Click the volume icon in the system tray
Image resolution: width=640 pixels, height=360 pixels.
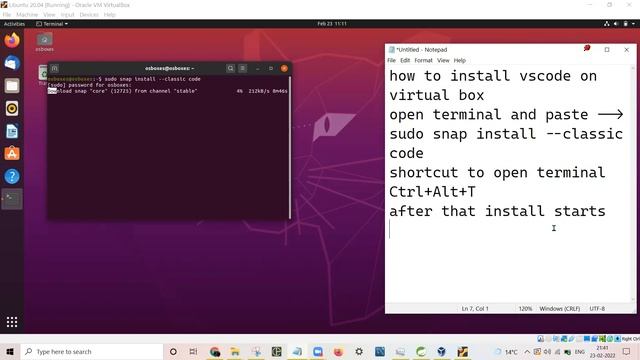tap(547, 352)
